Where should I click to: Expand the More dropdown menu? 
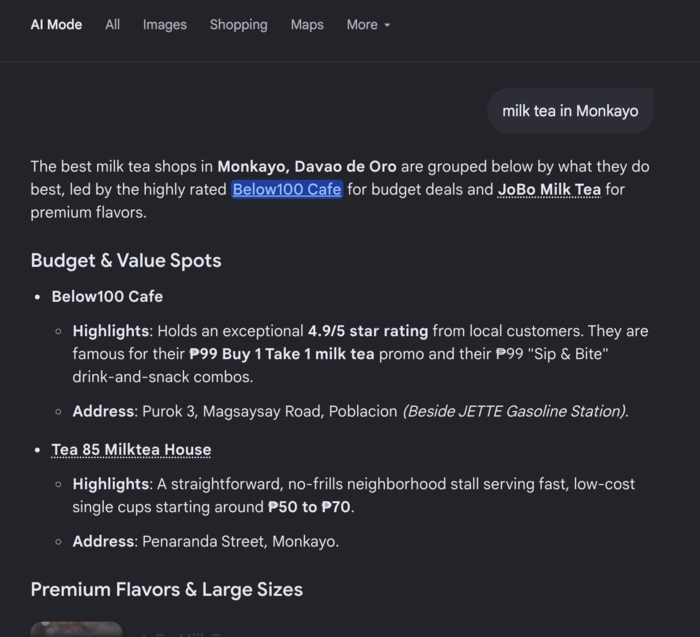(368, 25)
